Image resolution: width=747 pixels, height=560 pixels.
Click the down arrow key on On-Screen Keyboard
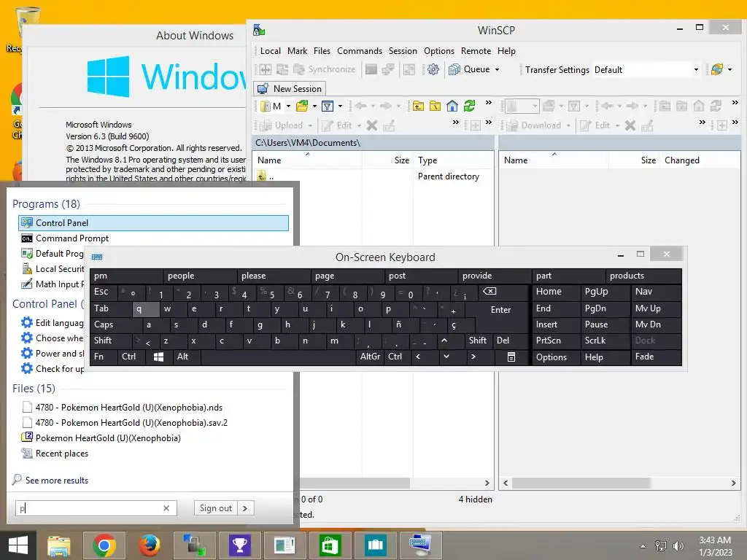pos(446,357)
